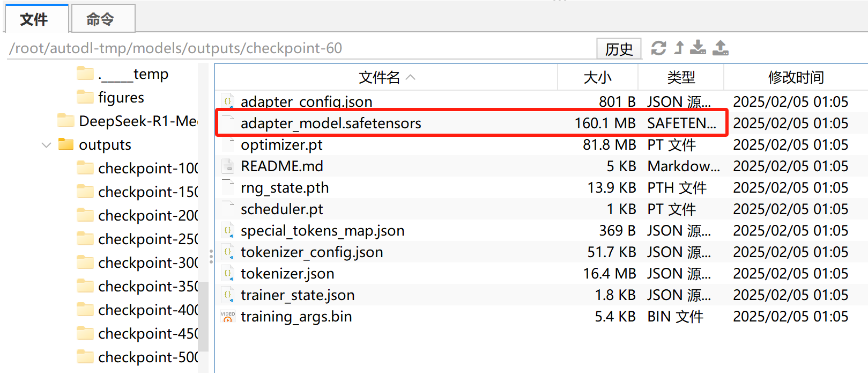Open the 历史 history button
The height and width of the screenshot is (373, 868).
619,49
